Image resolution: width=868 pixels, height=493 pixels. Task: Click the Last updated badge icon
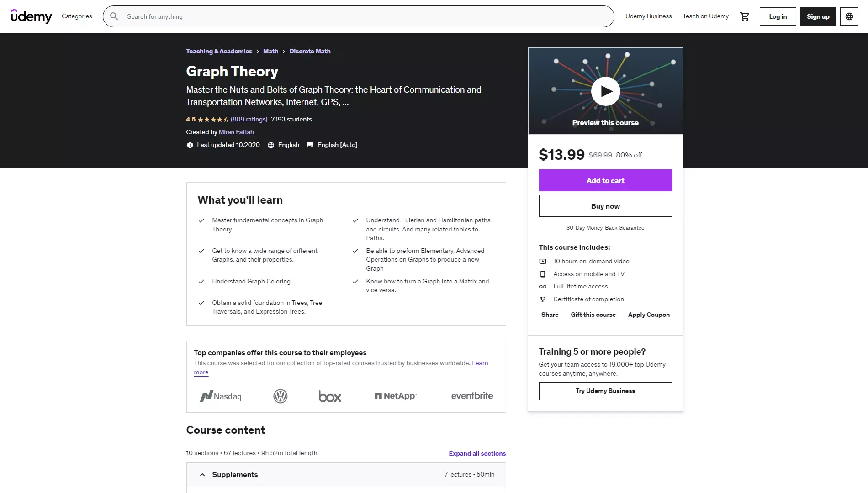coord(190,145)
